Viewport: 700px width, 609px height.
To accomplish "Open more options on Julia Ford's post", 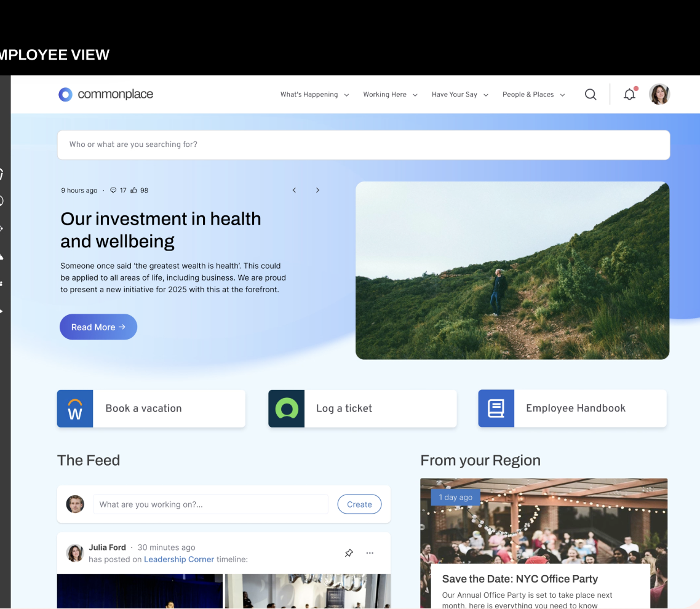I will 370,553.
